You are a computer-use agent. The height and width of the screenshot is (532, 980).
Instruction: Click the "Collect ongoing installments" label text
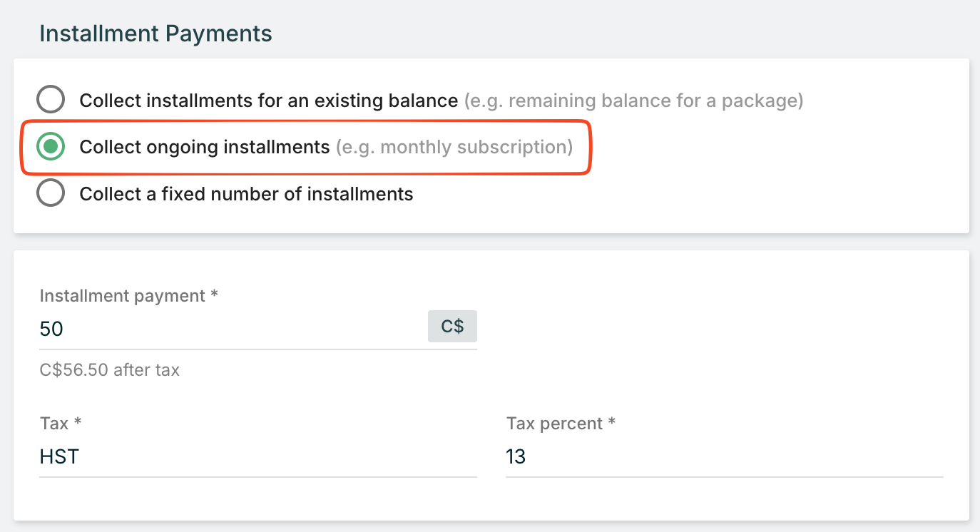click(x=205, y=147)
